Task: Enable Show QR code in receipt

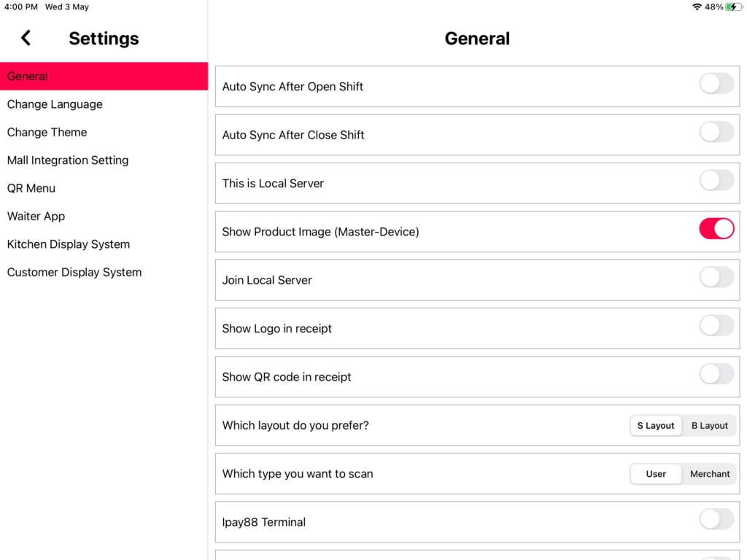Action: click(716, 374)
